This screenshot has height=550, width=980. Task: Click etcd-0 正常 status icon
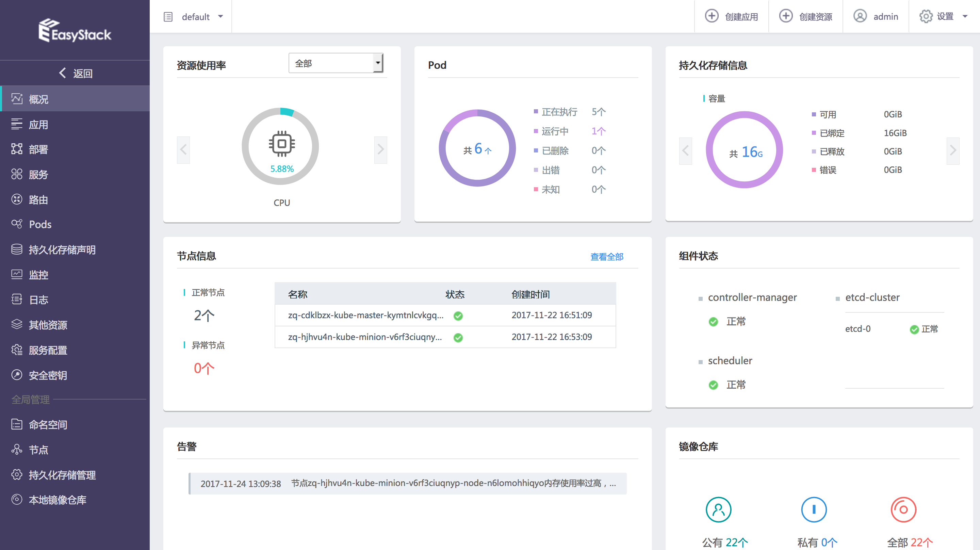click(x=914, y=329)
